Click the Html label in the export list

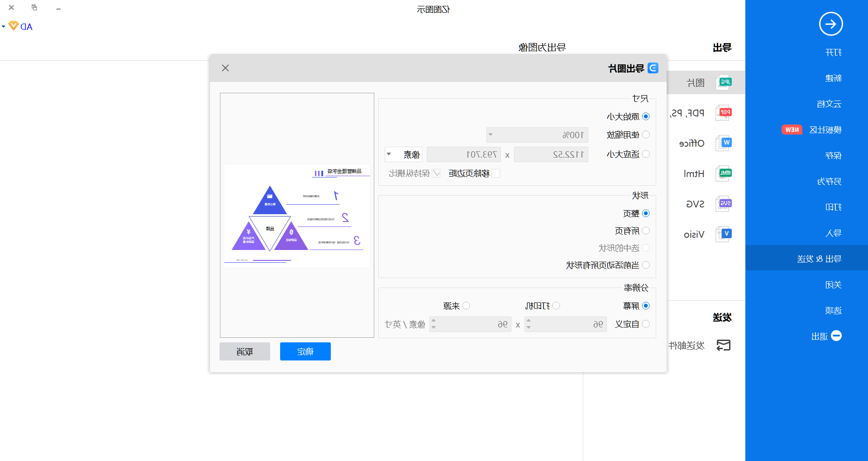pyautogui.click(x=694, y=174)
